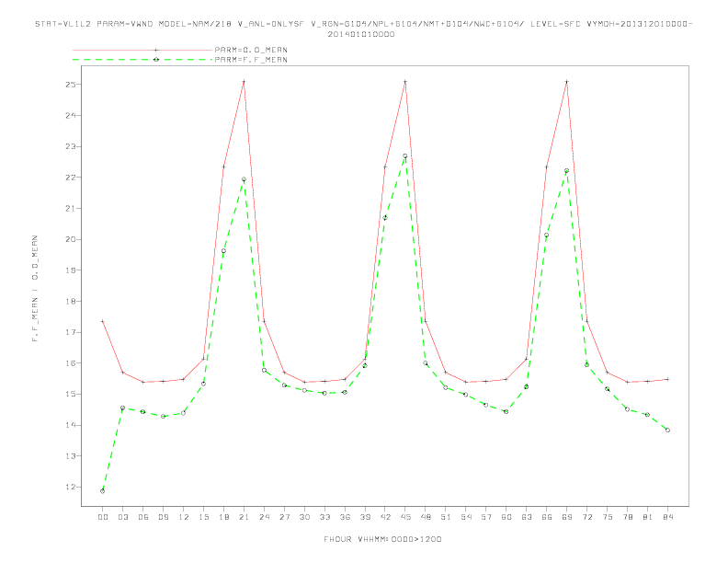Image resolution: width=728 pixels, height=563 pixels.
Task: Select red plus data point at hour 00
Action: click(103, 321)
